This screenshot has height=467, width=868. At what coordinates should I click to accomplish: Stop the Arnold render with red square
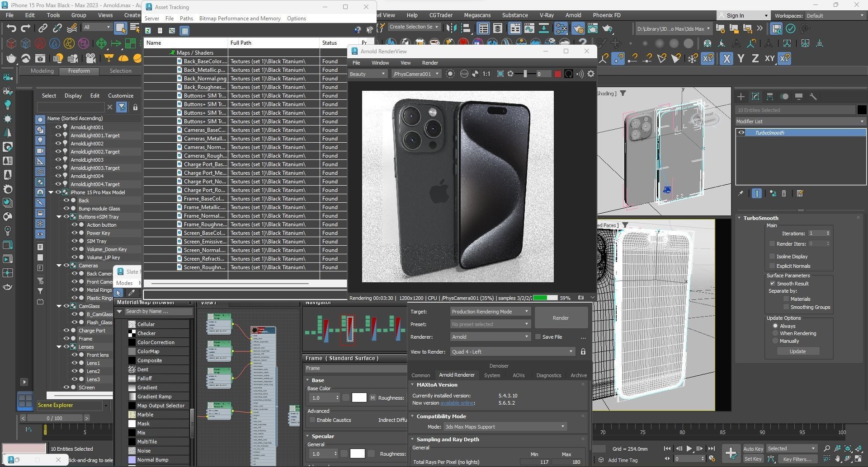click(x=557, y=74)
